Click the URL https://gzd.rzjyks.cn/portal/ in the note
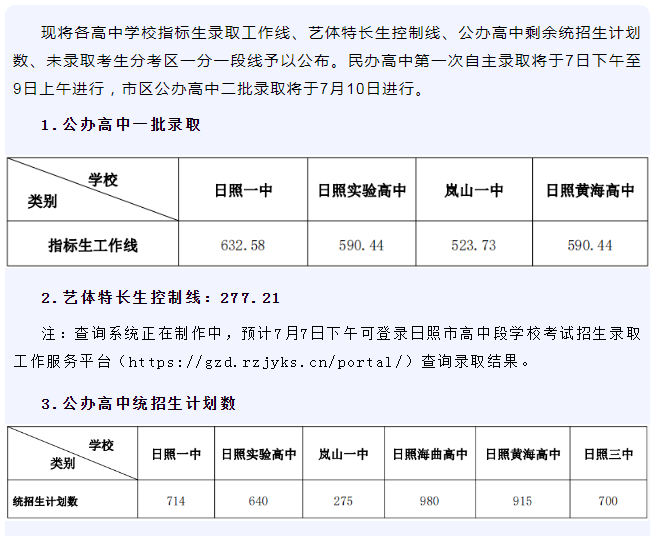 click(x=264, y=362)
